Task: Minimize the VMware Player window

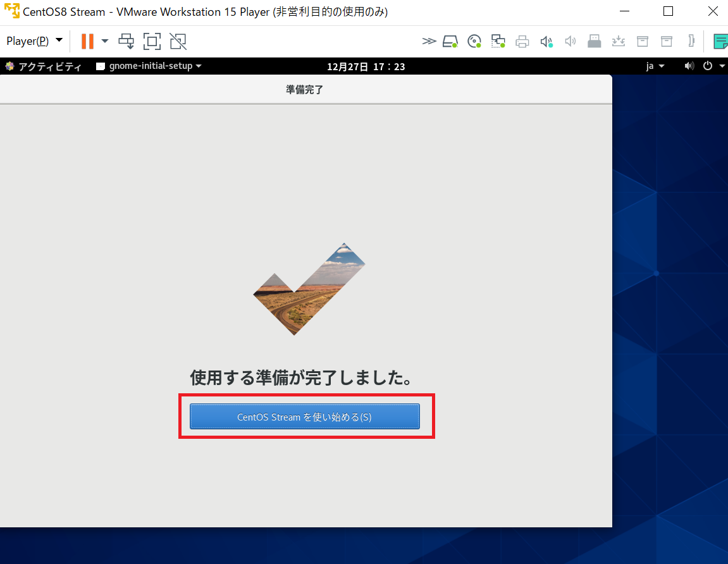Action: tap(624, 11)
